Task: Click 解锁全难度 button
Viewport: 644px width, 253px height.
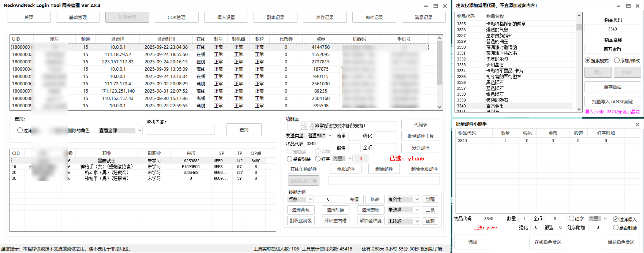Action: (370, 221)
